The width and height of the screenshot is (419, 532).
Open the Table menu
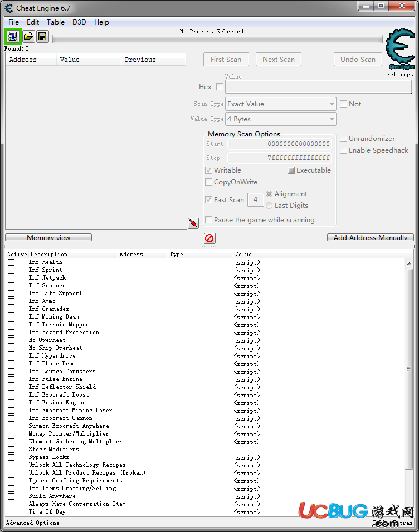(x=56, y=22)
